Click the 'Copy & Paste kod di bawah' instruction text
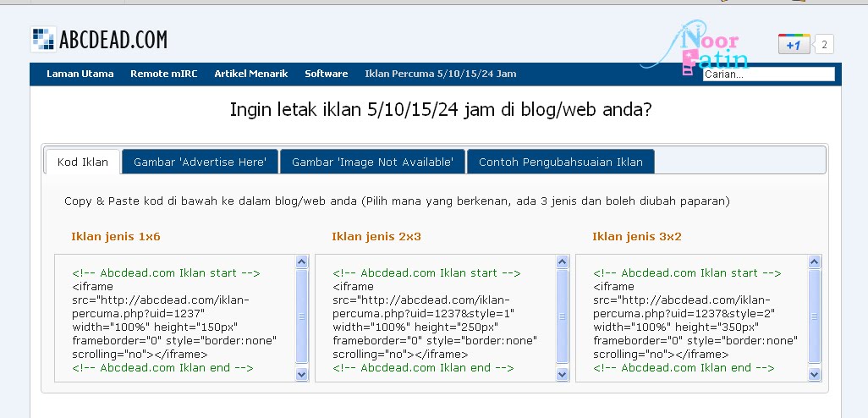 click(x=397, y=201)
